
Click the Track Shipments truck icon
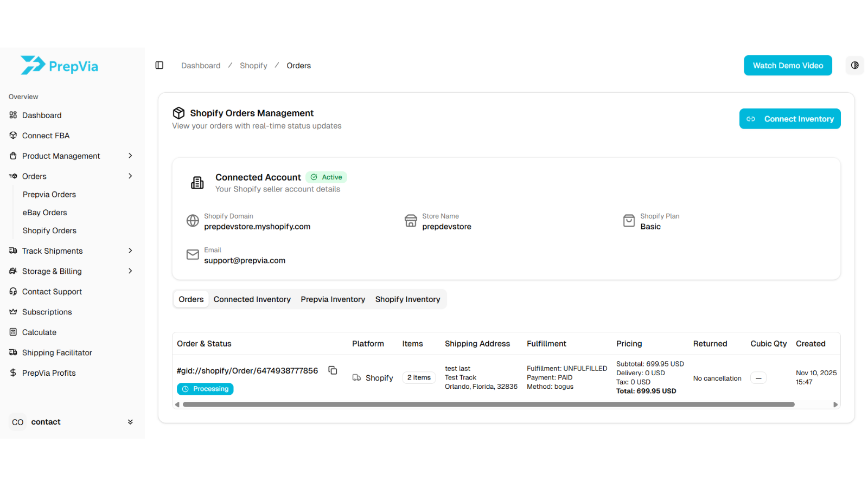pos(13,251)
